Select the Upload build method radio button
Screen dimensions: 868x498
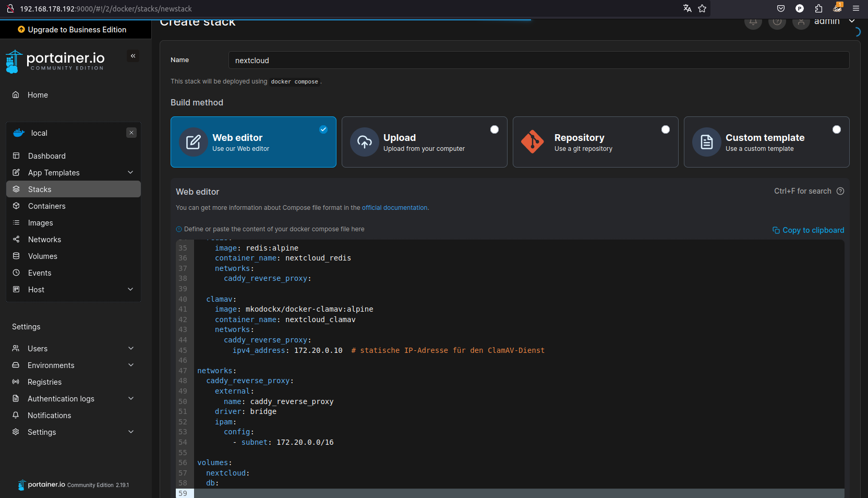tap(494, 129)
